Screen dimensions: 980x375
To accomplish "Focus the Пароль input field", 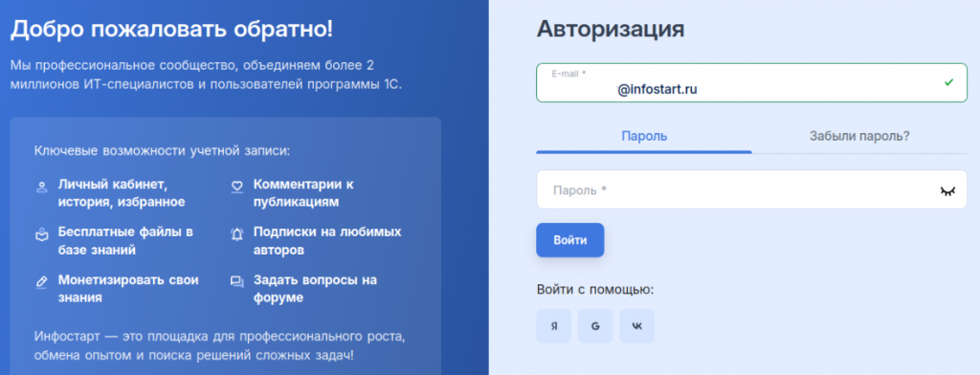I will [x=751, y=189].
